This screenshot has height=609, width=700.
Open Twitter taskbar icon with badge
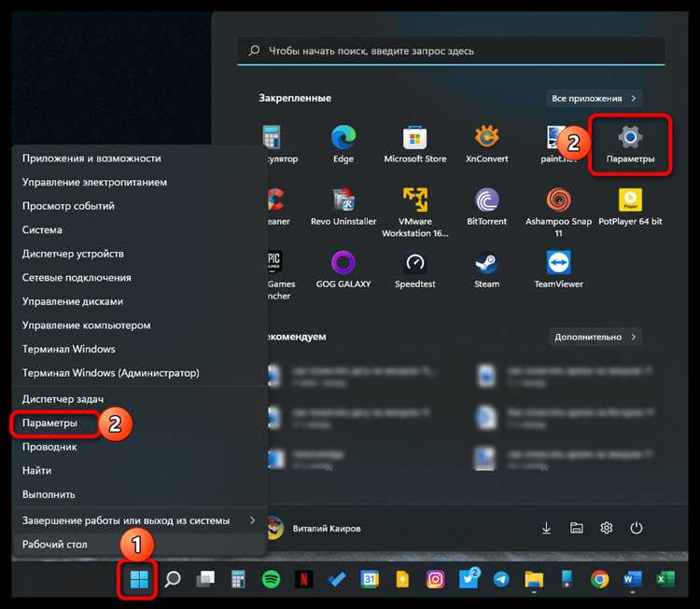(x=469, y=578)
